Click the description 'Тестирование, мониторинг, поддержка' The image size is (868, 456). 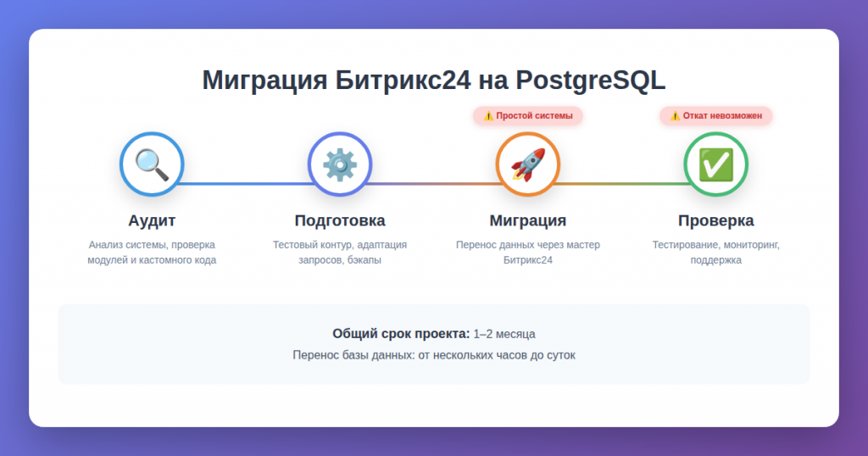[x=715, y=253]
